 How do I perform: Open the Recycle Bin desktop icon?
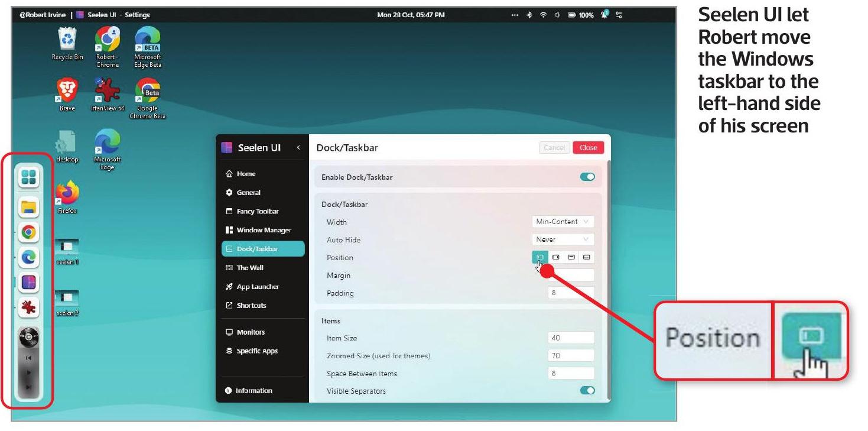pos(67,44)
